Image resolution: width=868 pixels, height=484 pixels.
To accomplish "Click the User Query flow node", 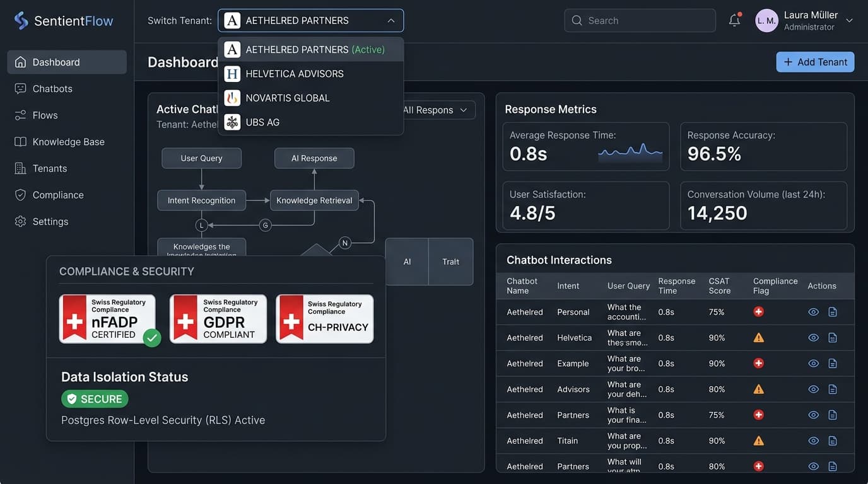I will click(201, 158).
